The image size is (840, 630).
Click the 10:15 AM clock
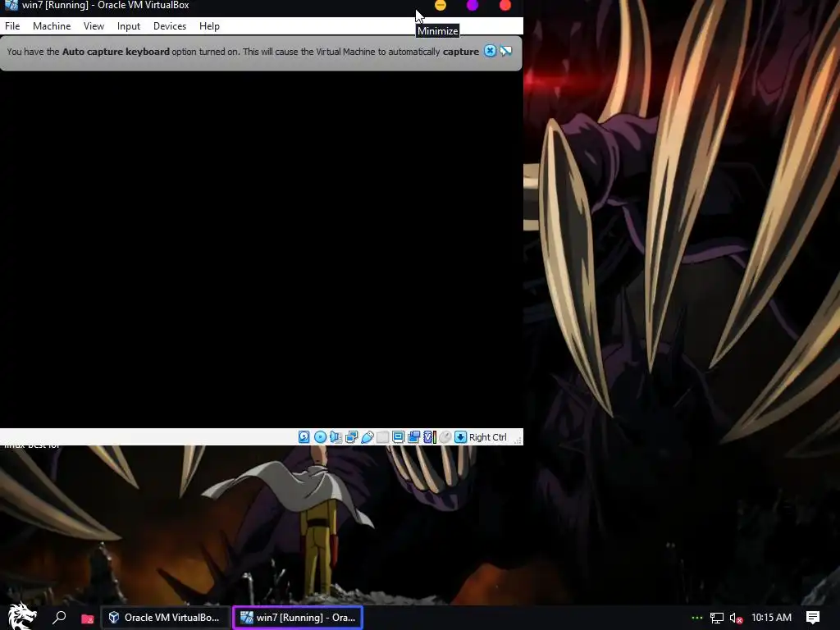(x=771, y=618)
